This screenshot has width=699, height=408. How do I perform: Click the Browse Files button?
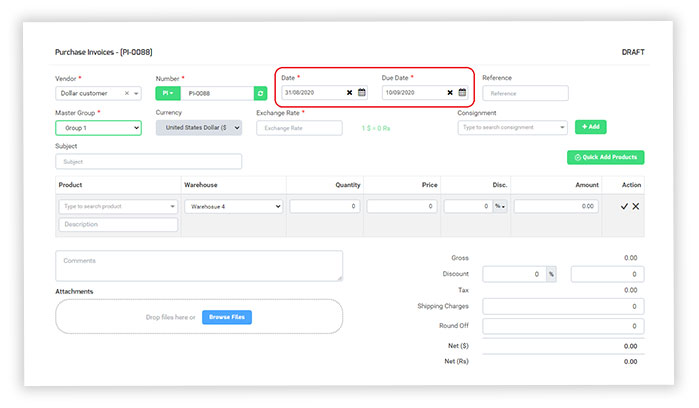(x=227, y=317)
